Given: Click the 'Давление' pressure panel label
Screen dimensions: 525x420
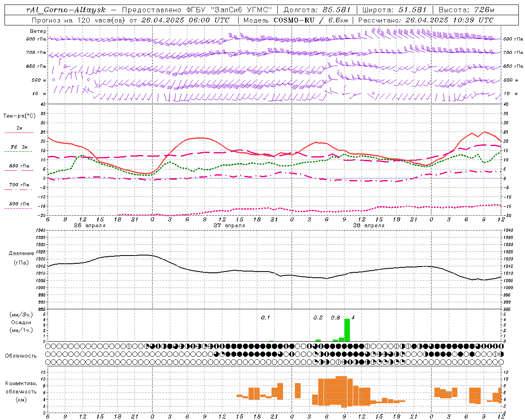Looking at the screenshot, I should click(x=21, y=253).
